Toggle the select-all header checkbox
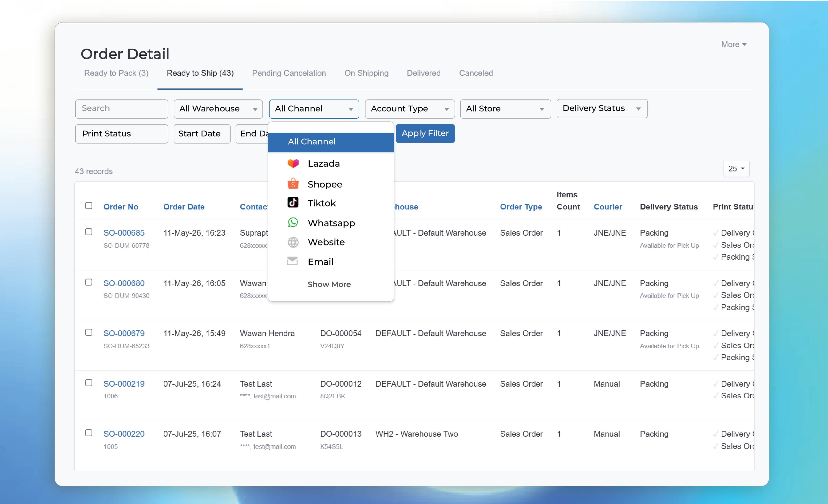This screenshot has height=504, width=828. [x=89, y=206]
